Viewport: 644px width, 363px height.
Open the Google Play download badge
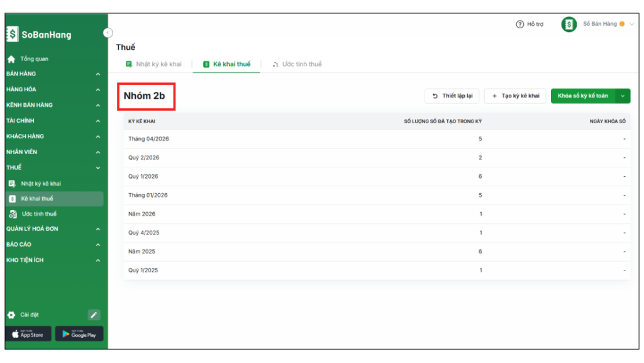[x=79, y=334]
